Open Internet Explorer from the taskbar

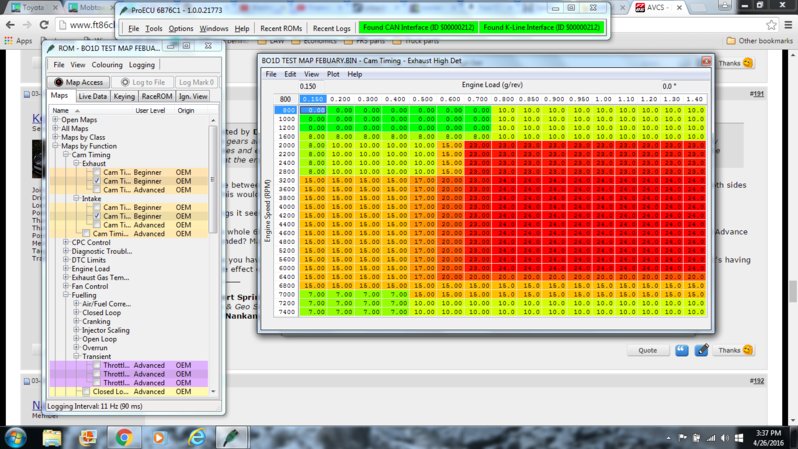(x=196, y=438)
